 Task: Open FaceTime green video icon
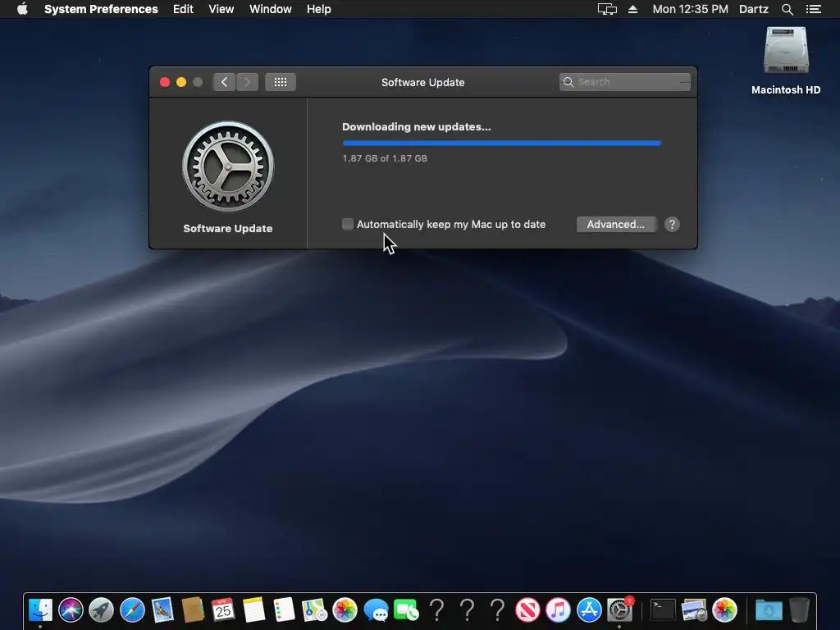[x=406, y=609]
